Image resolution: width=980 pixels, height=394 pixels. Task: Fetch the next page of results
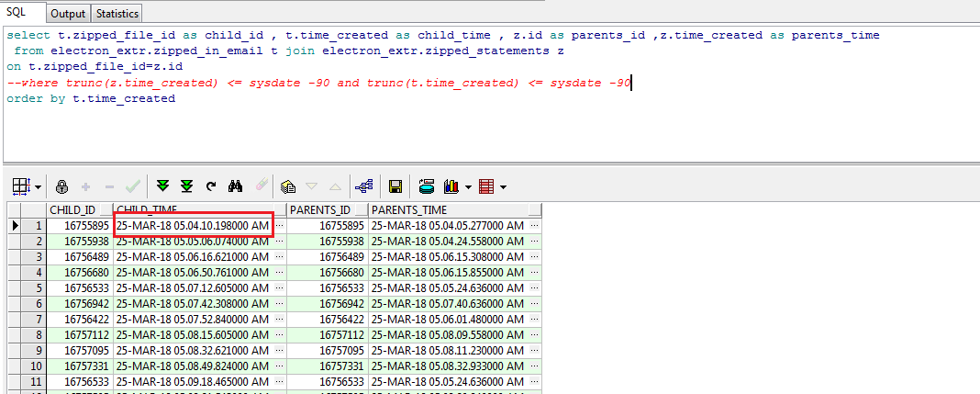[x=164, y=186]
